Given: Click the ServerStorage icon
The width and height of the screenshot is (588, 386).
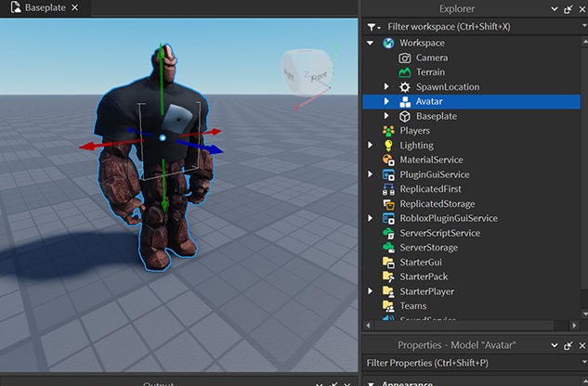Looking at the screenshot, I should click(388, 248).
